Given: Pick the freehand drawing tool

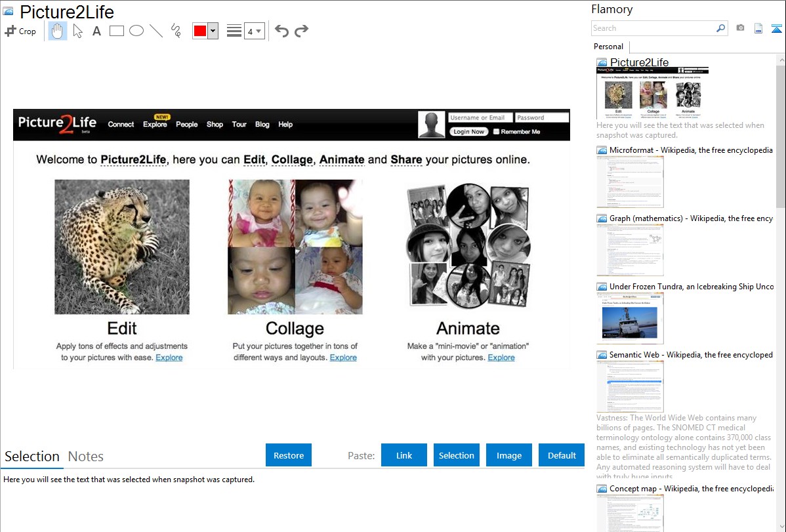Looking at the screenshot, I should point(176,31).
